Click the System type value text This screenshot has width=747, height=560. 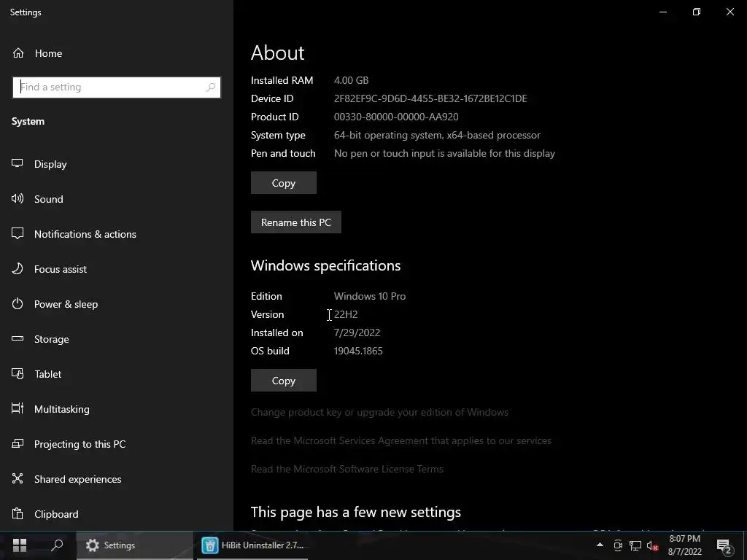pyautogui.click(x=437, y=135)
